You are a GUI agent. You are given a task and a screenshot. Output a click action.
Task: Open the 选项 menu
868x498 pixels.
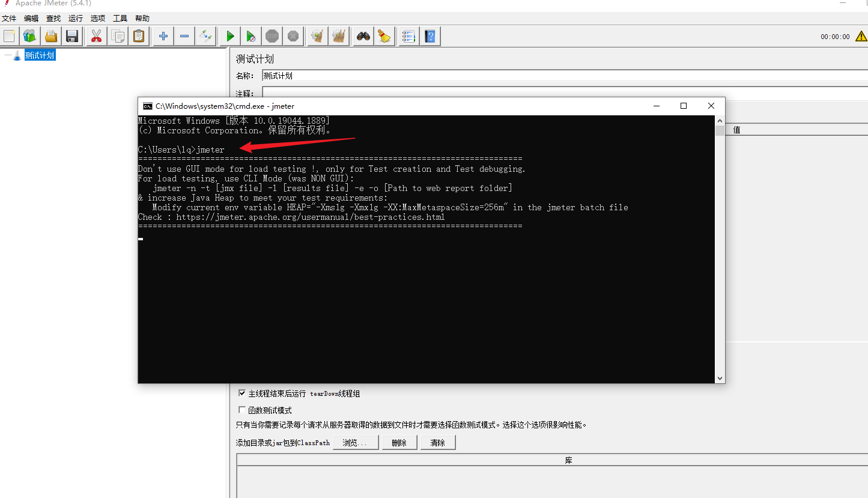(x=98, y=19)
